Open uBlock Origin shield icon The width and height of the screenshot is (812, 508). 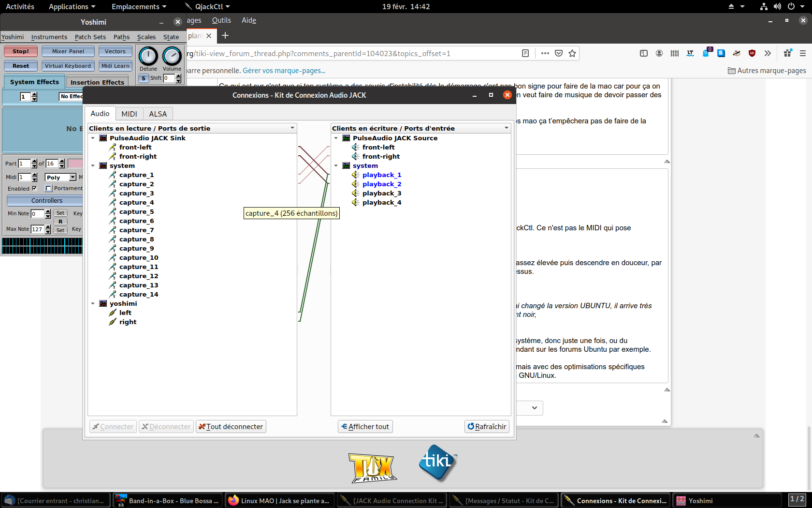click(752, 53)
